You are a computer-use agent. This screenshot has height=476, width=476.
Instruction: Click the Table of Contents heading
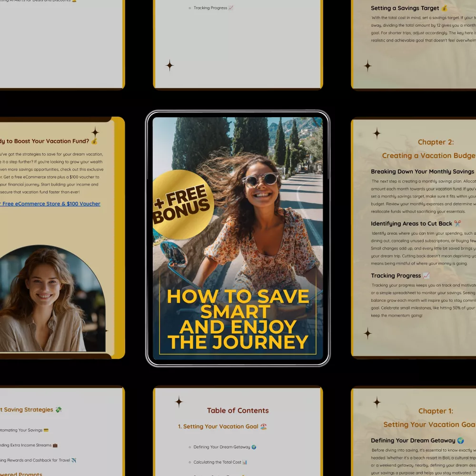click(238, 410)
